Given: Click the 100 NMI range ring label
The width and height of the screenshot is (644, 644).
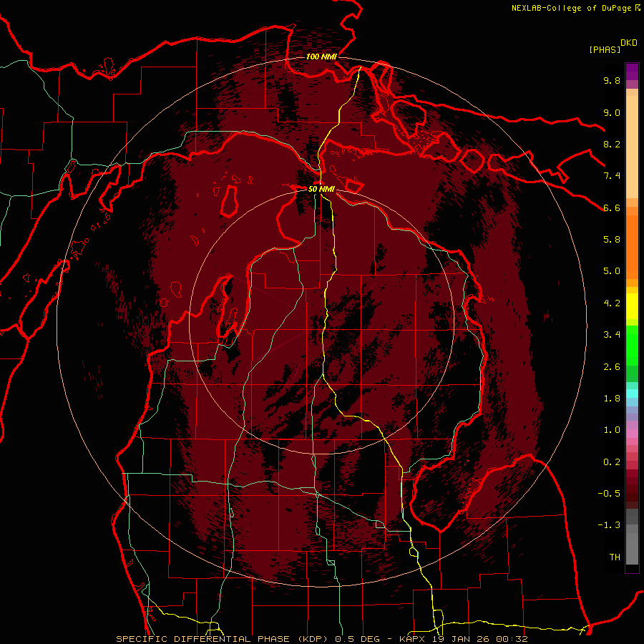Looking at the screenshot, I should 321,57.
